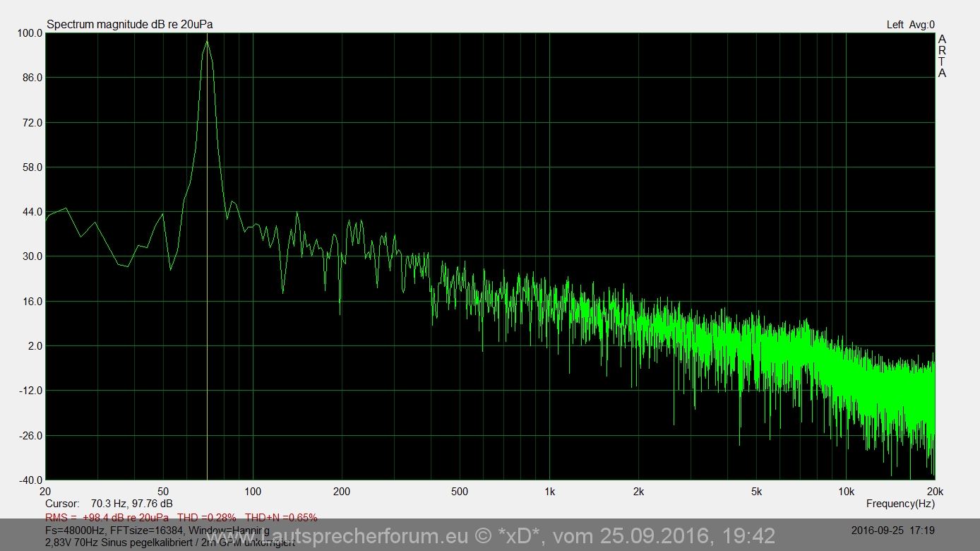Click the -40.0 dB y-axis label
Screen dimensions: 980x551
[30, 480]
